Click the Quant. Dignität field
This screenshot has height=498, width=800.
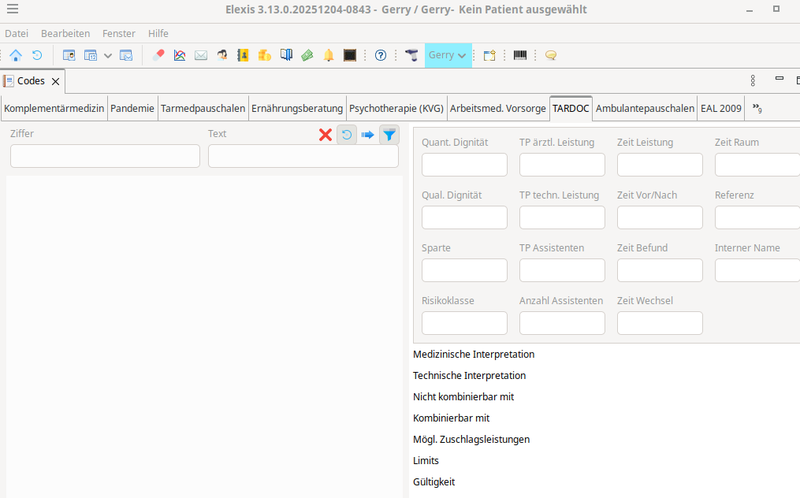(x=464, y=165)
